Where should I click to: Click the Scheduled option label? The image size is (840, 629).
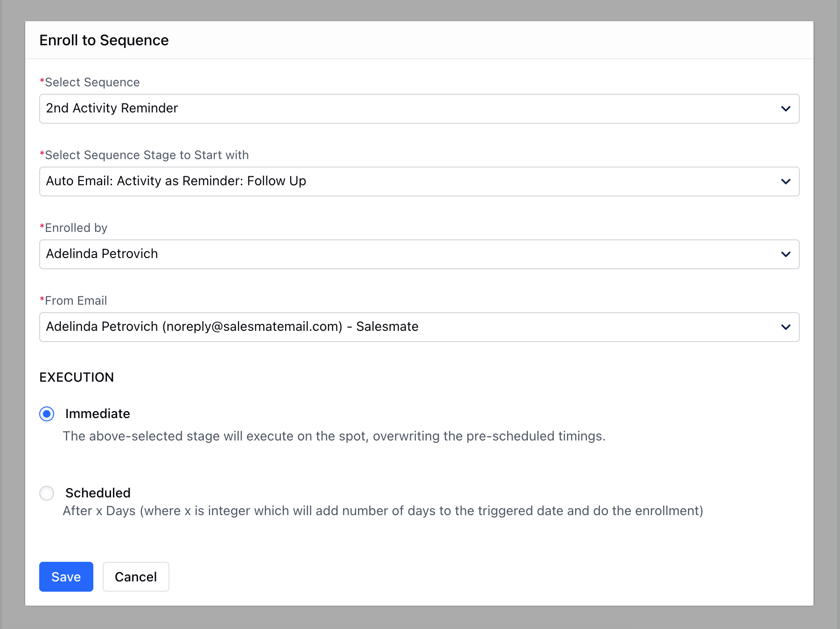98,493
